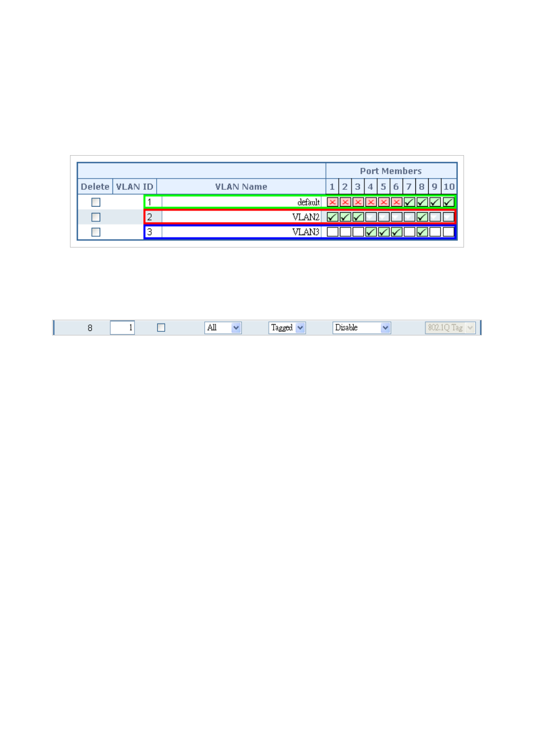Click the 'Port Members' header
The height and width of the screenshot is (756, 534).
(391, 171)
